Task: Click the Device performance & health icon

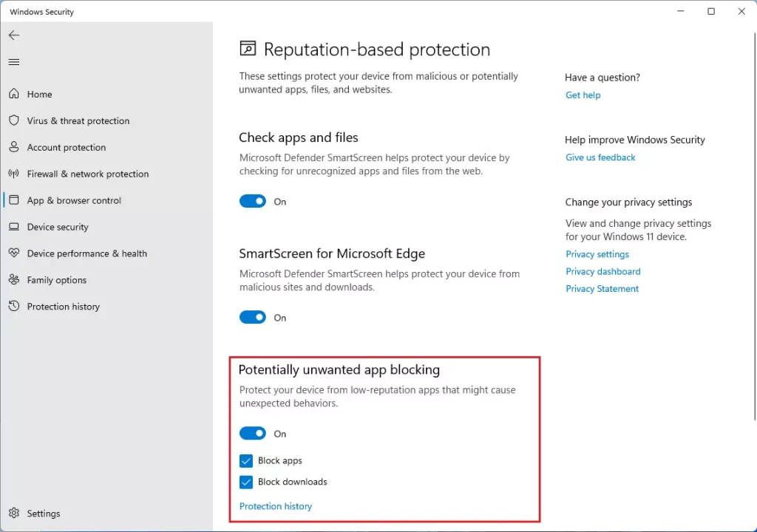Action: click(15, 253)
